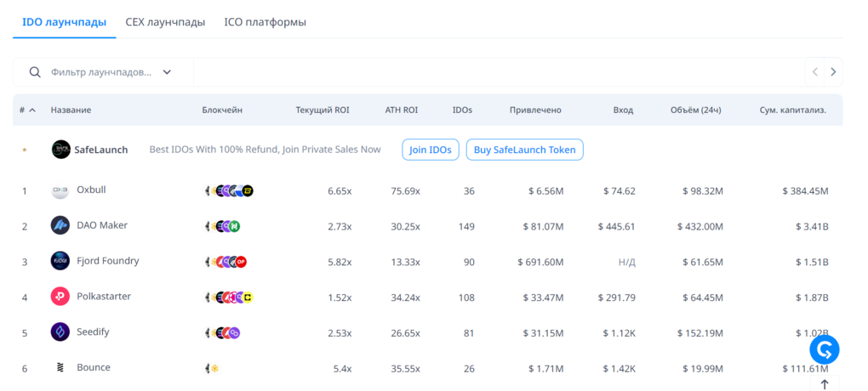Click the Bounce logo icon
The image size is (868, 391).
(60, 368)
